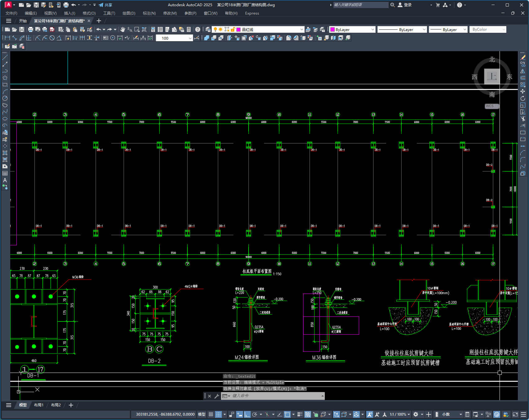Click the 模型 button in the status bar
The width and height of the screenshot is (529, 420).
pyautogui.click(x=202, y=414)
